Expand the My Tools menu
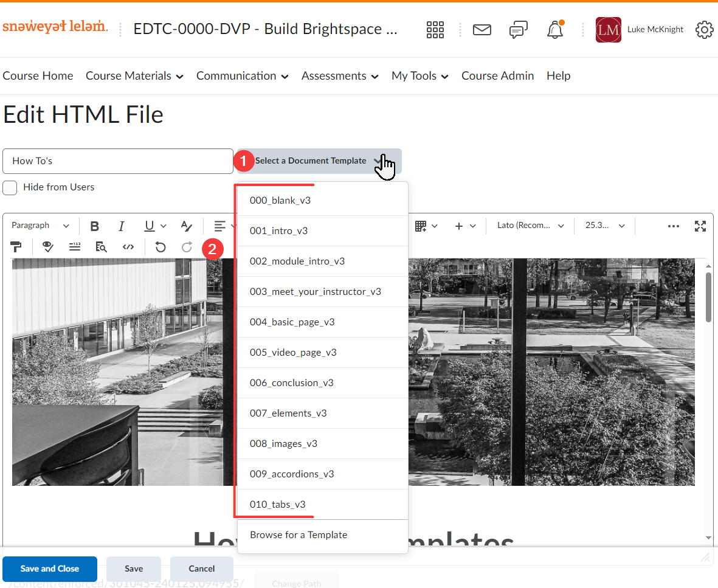Image resolution: width=718 pixels, height=588 pixels. pyautogui.click(x=419, y=76)
